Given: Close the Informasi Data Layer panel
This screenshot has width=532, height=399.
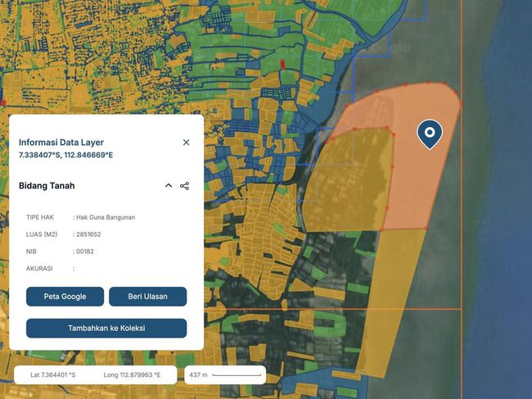Looking at the screenshot, I should [x=186, y=143].
